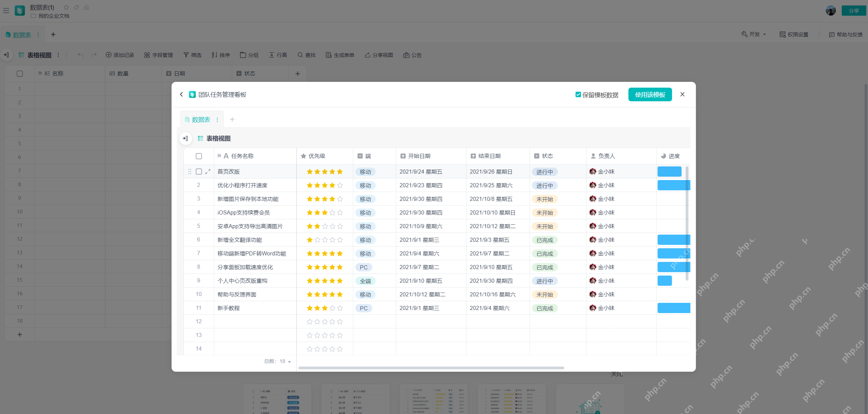Image resolution: width=868 pixels, height=414 pixels.
Task: Star the document 数据表(1)
Action: click(66, 7)
